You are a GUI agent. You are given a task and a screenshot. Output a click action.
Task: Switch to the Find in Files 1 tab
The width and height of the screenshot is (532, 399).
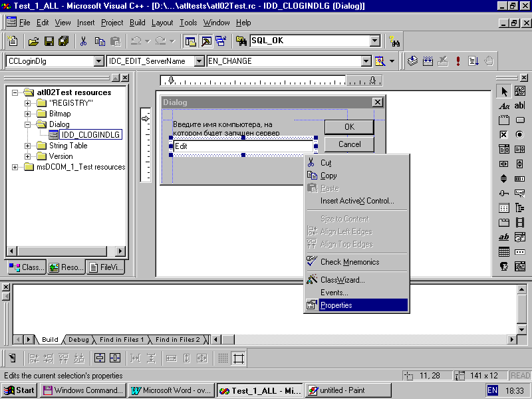click(122, 340)
